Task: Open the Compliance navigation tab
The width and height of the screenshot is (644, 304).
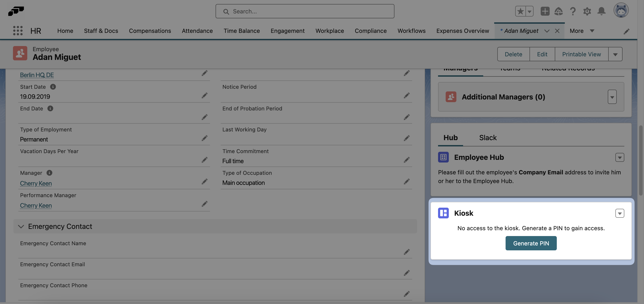Action: (371, 31)
